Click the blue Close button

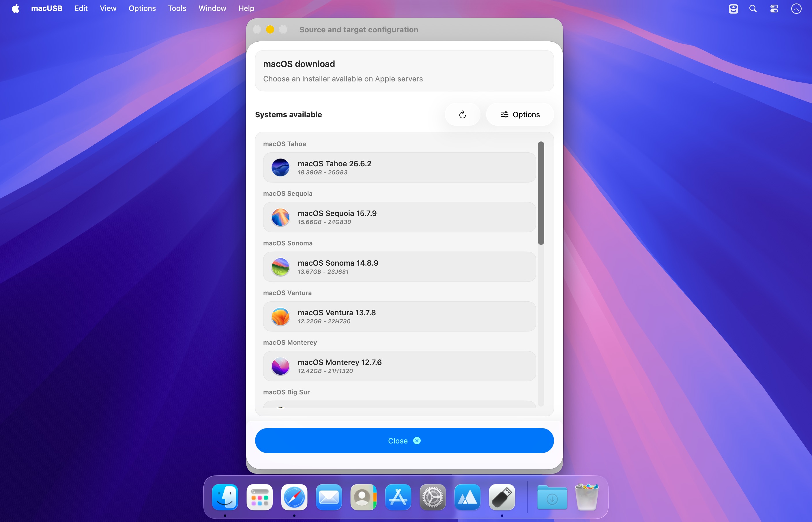404,440
